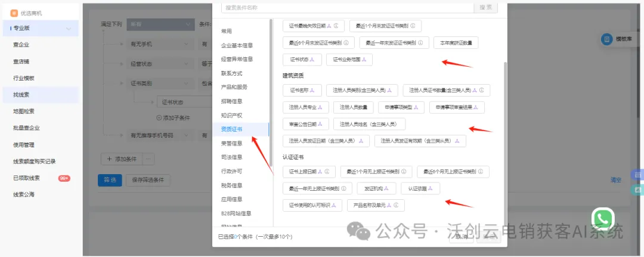Open 查企业 in the sidebar
Screen dimensions: 644x257
click(21, 45)
